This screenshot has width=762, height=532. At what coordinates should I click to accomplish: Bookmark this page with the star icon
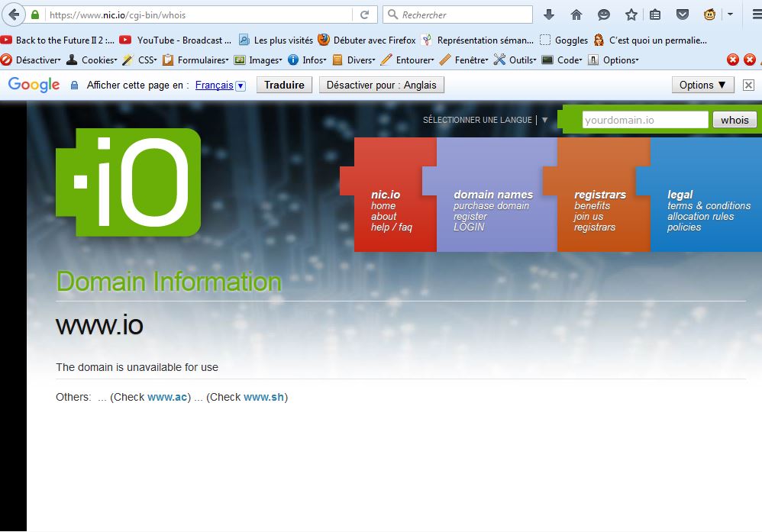click(x=631, y=15)
